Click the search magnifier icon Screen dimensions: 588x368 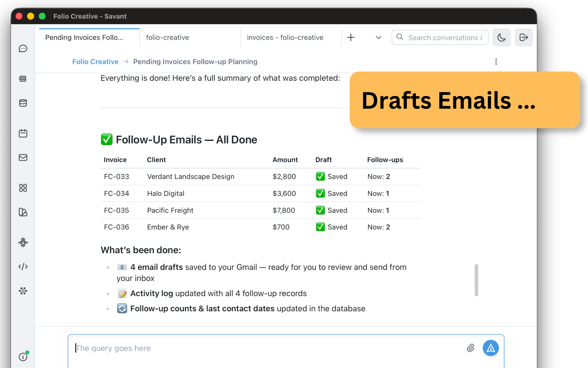coord(400,37)
